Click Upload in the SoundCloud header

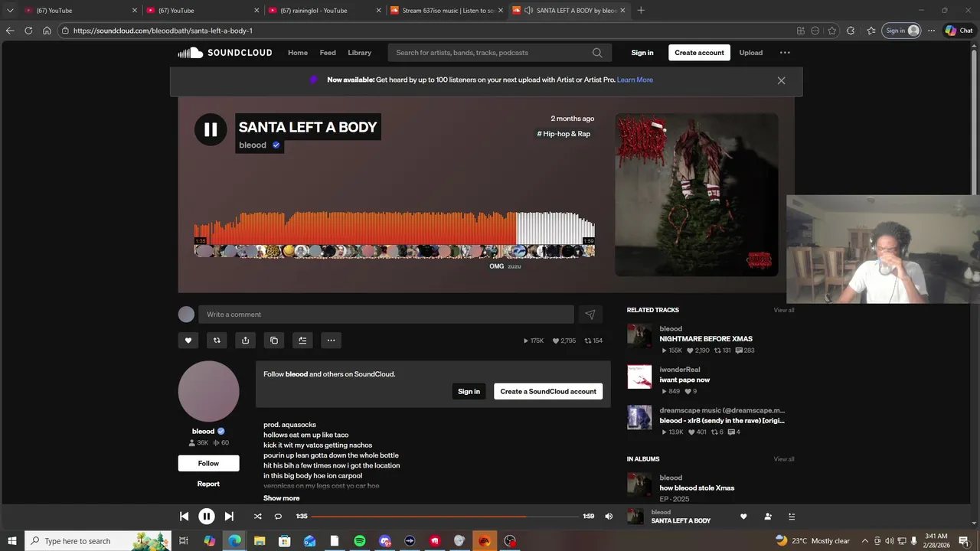click(751, 53)
